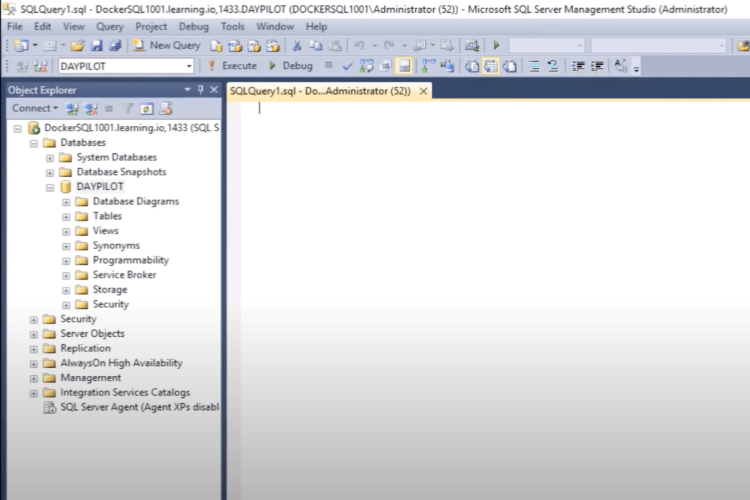This screenshot has height=500, width=750.
Task: Expand the Tables folder
Action: 66,217
